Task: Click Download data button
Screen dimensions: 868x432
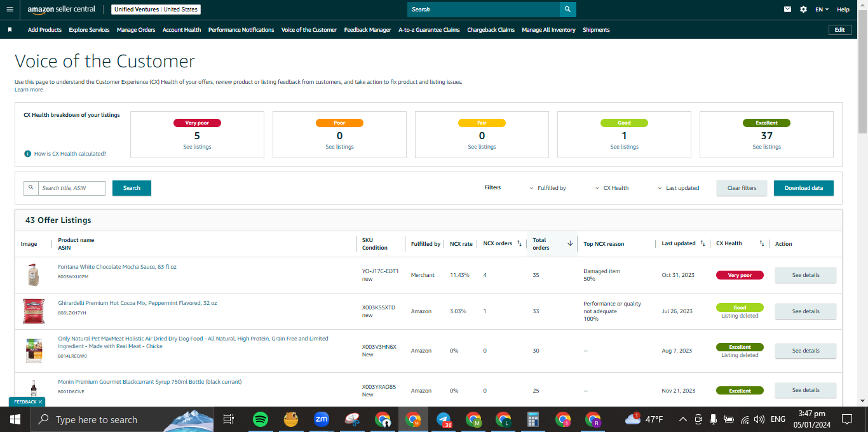Action: (804, 188)
